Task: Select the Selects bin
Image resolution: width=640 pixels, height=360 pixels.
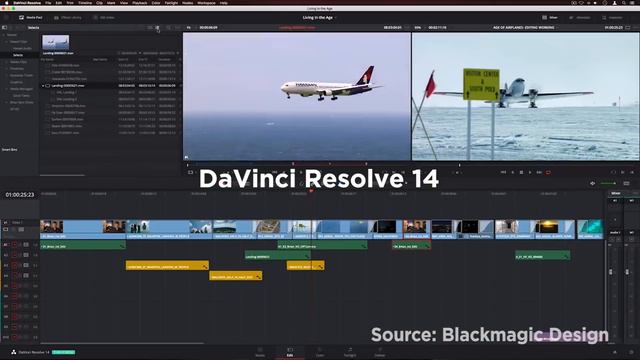Action: coord(18,55)
